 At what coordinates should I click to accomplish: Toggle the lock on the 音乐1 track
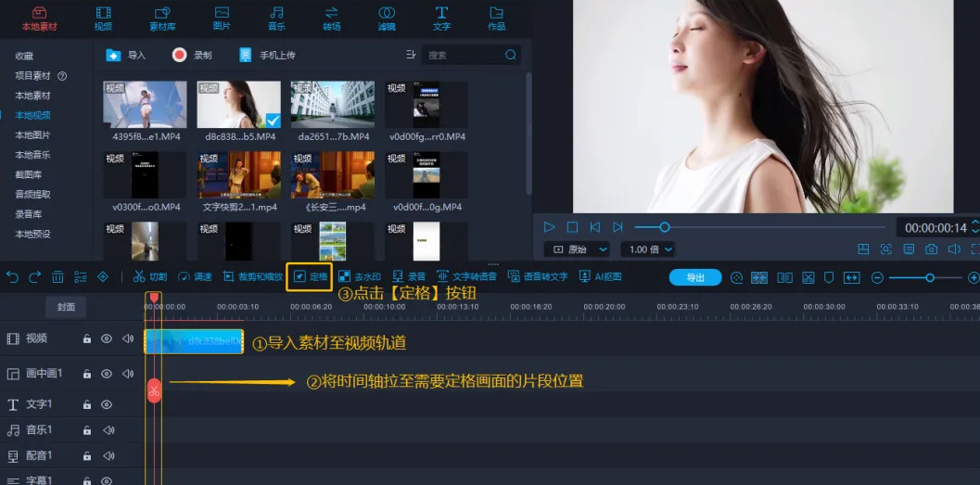(x=87, y=430)
